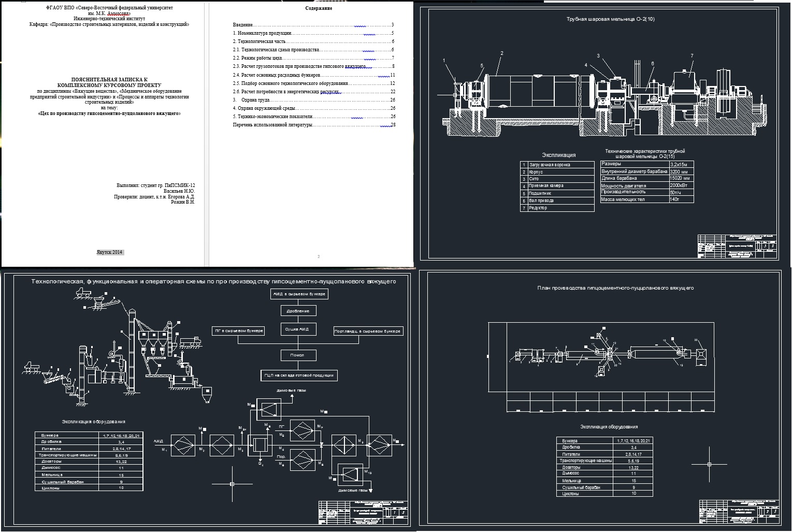
Task: Select the 'ПОЯСНИТЕЛЬНАЯ ЗАПИСКА К' title line
Action: [109, 80]
